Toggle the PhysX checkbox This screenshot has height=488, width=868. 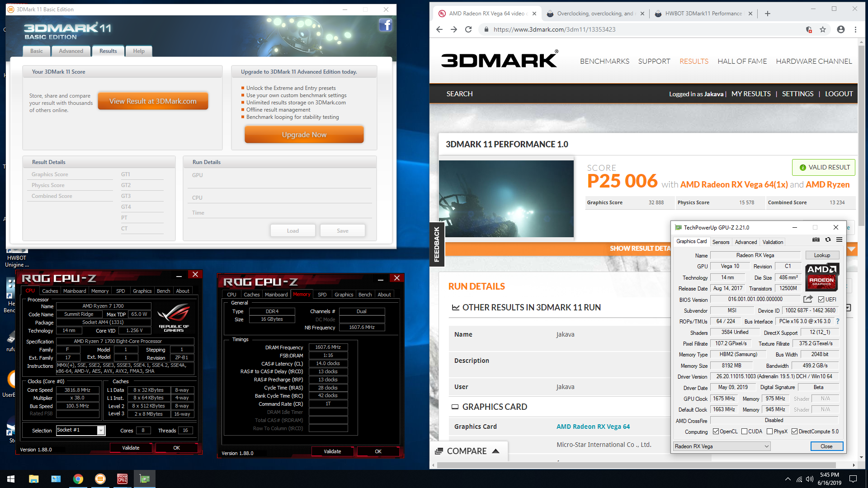[x=769, y=432]
